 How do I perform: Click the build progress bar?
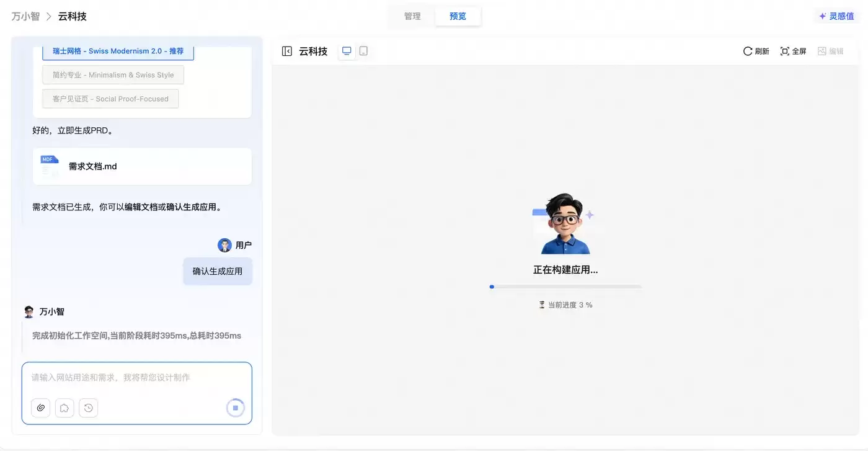565,287
